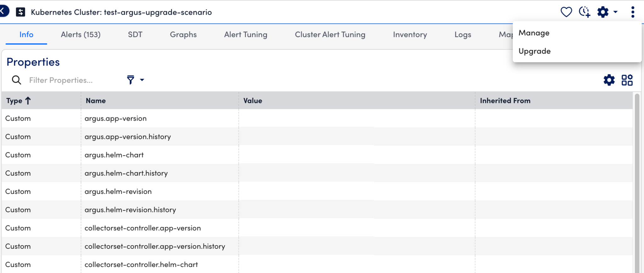The width and height of the screenshot is (644, 273).
Task: Open the top header gear settings menu
Action: pyautogui.click(x=607, y=12)
